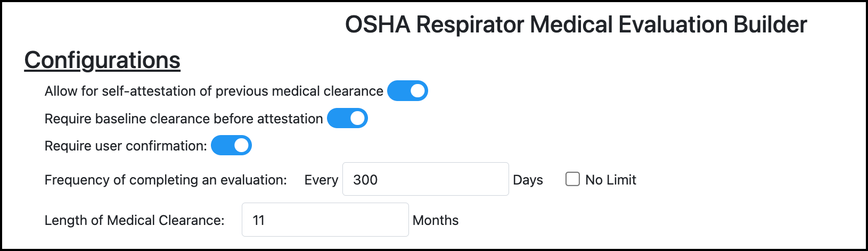Image resolution: width=868 pixels, height=251 pixels.
Task: Click the Configurations heading
Action: tap(102, 60)
